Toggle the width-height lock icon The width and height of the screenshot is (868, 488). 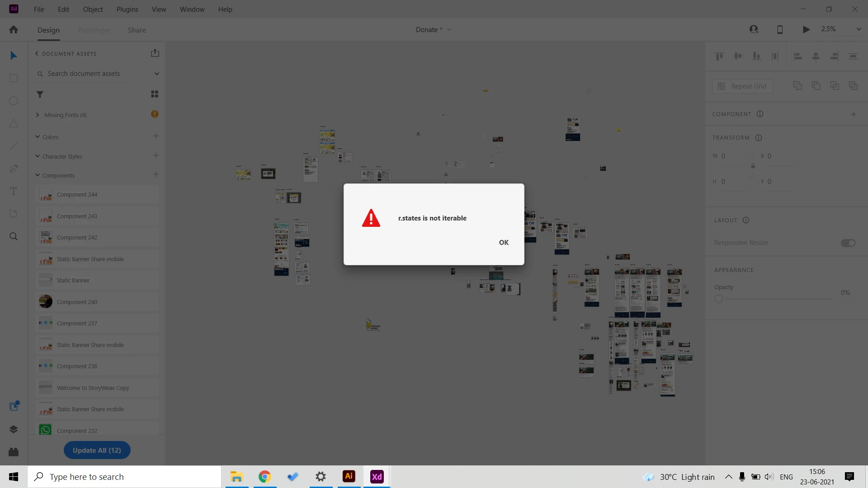tap(753, 166)
